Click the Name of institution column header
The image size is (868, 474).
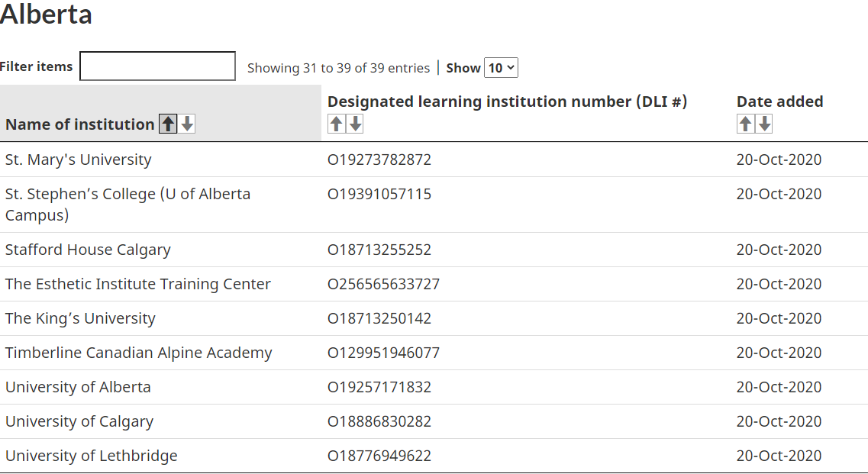coord(79,124)
